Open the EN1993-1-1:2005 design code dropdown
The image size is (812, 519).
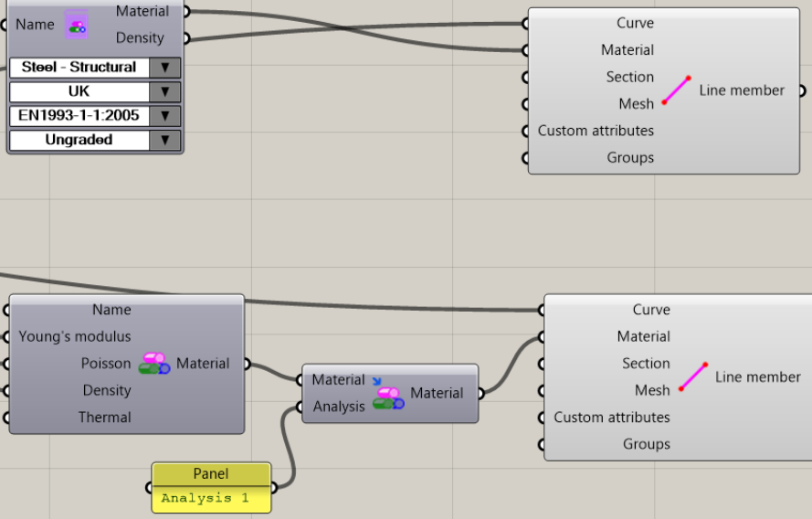point(164,116)
